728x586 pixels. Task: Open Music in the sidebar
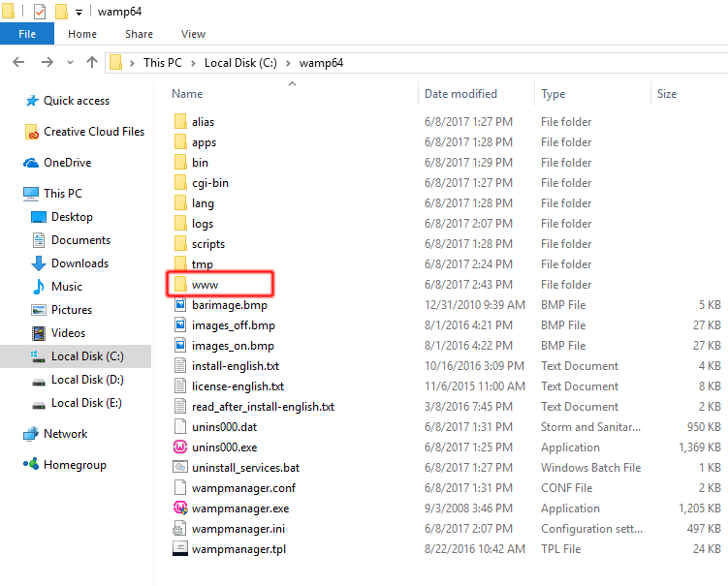56,287
